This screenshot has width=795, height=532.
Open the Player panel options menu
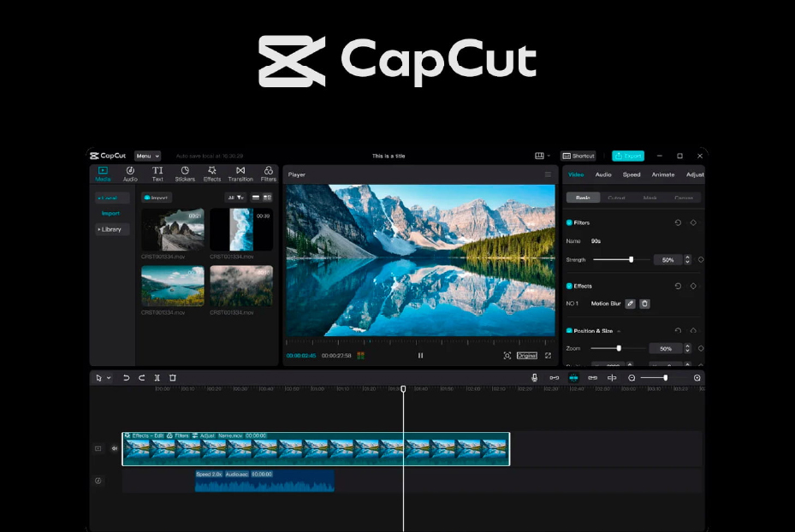click(548, 174)
